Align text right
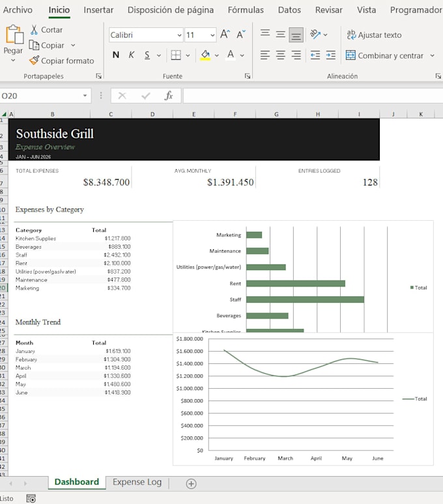Viewport: 443px width, 504px height. point(296,55)
